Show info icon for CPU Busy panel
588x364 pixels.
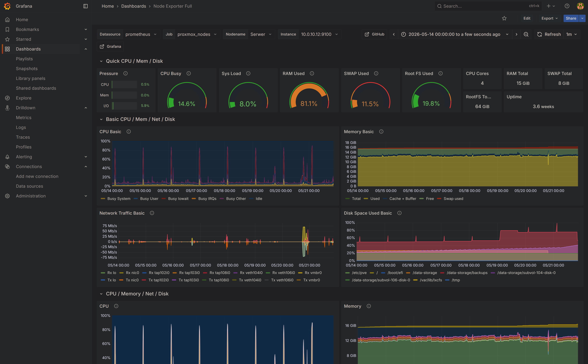pos(189,73)
